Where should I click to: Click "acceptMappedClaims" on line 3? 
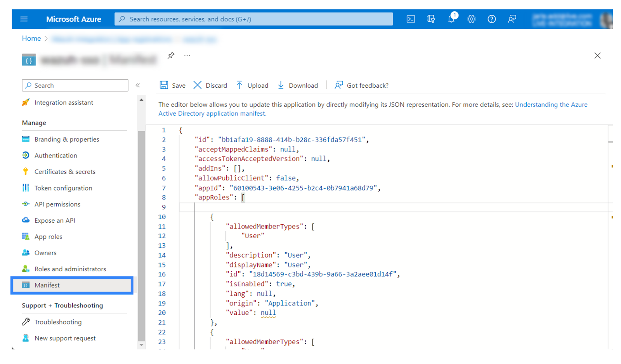[233, 149]
